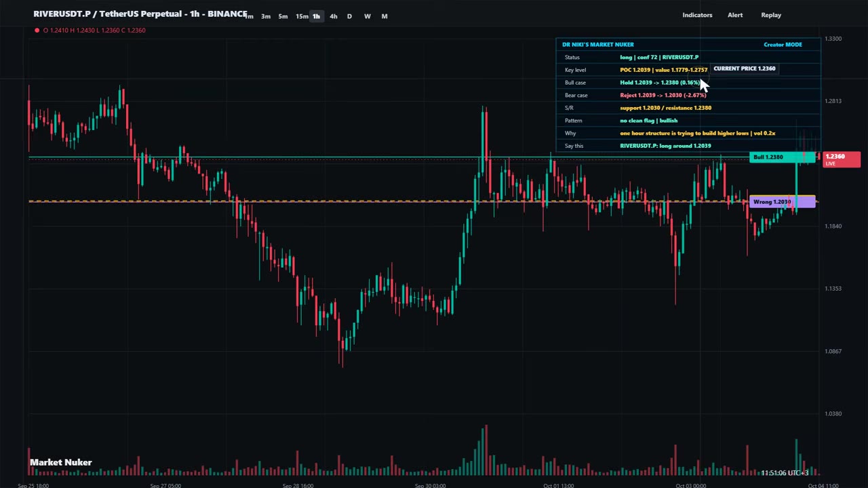Screen dimensions: 868x488
Task: Click the Oct 01 13:00 time label
Action: (x=559, y=485)
